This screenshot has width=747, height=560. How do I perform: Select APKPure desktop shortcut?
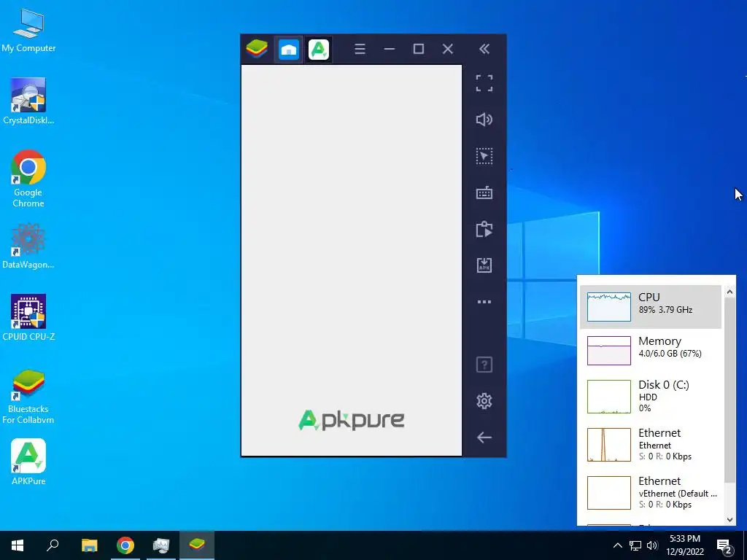coord(28,462)
